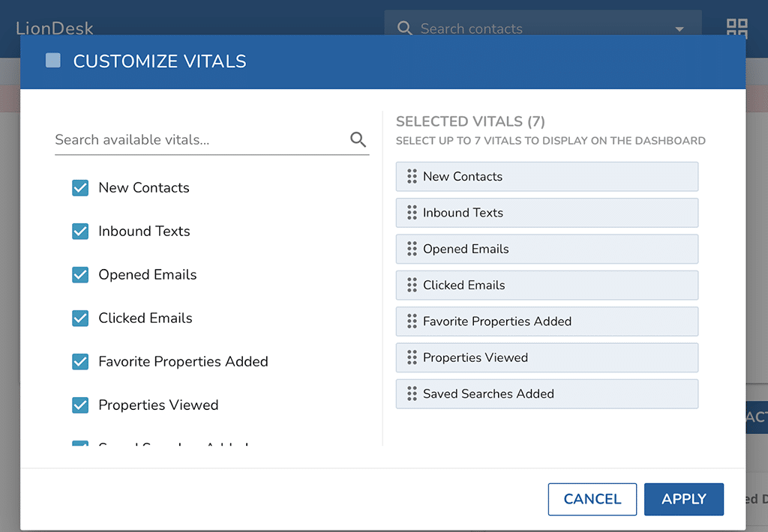Disable the Favorite Properties Added checkbox

pos(80,362)
